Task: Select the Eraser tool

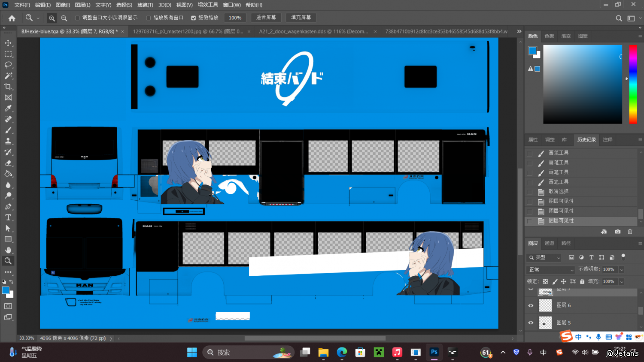Action: [x=8, y=163]
